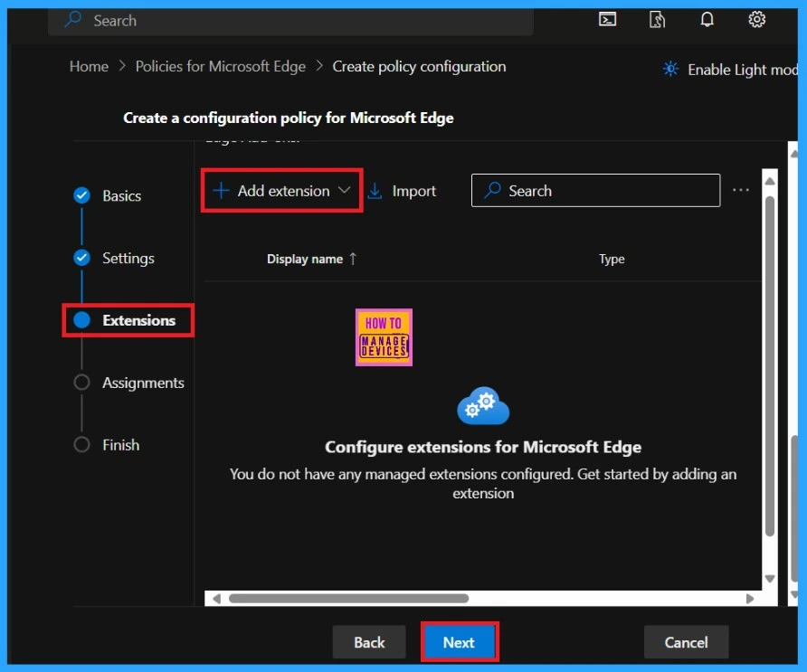Open the feedback document icon in header
Viewport: 807px width, 672px height.
click(x=657, y=20)
